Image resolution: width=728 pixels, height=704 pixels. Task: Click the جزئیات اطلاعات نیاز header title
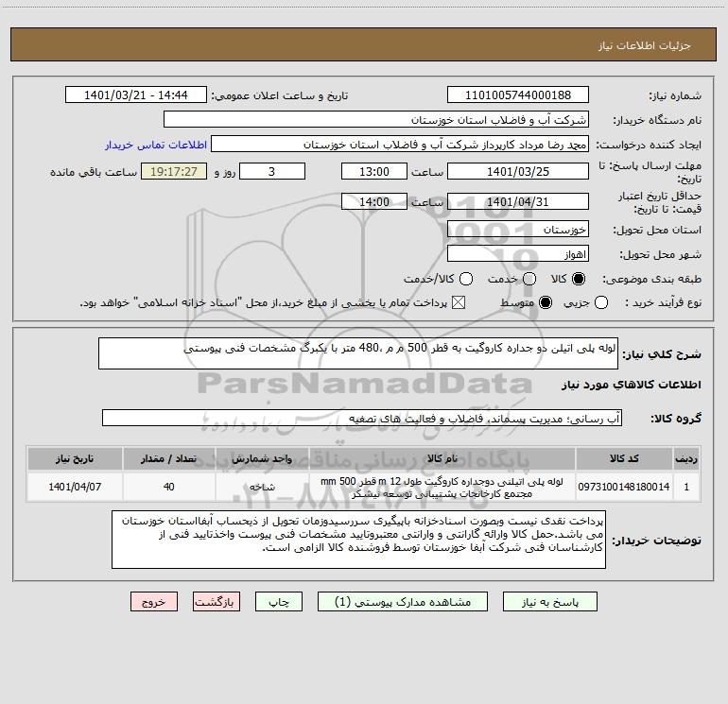coord(645,45)
